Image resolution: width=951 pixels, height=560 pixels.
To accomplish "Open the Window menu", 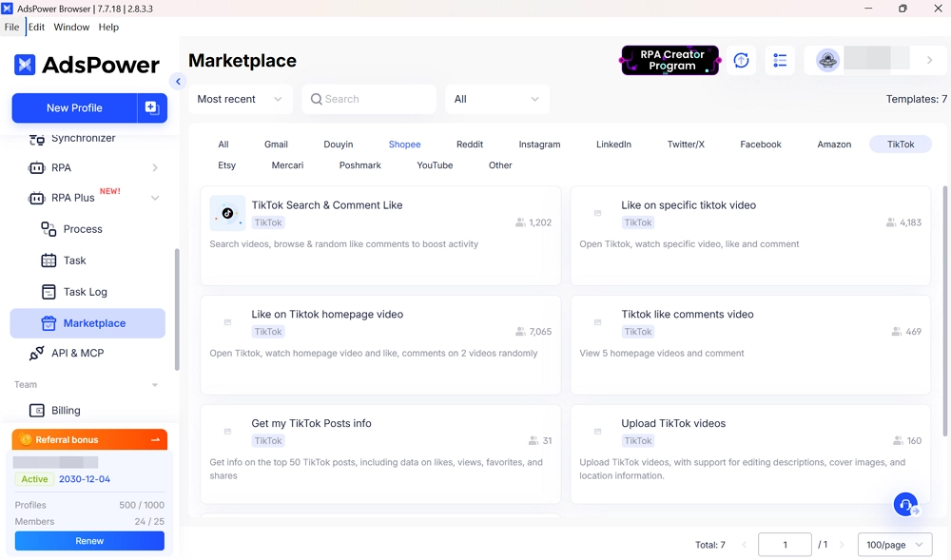I will coord(71,28).
